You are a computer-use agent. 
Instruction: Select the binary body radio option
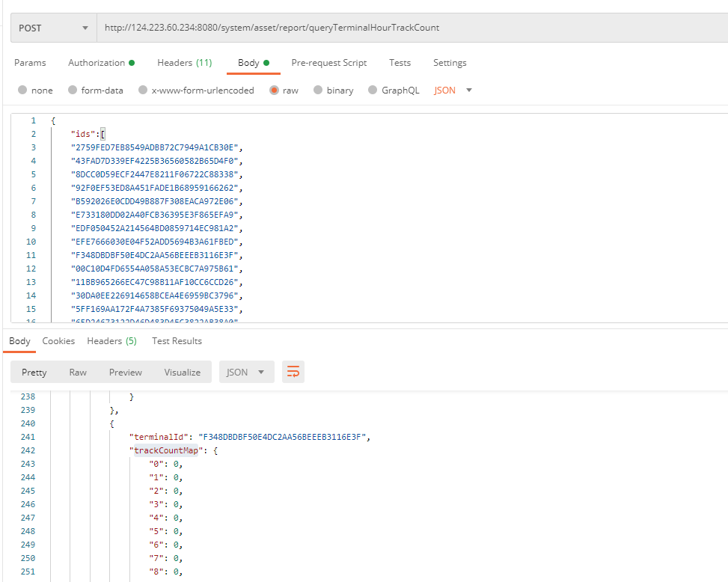[x=318, y=91]
